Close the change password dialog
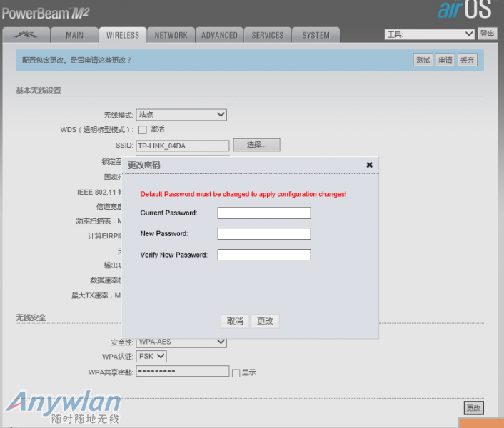Screen dimensions: 504x428 pos(369,165)
